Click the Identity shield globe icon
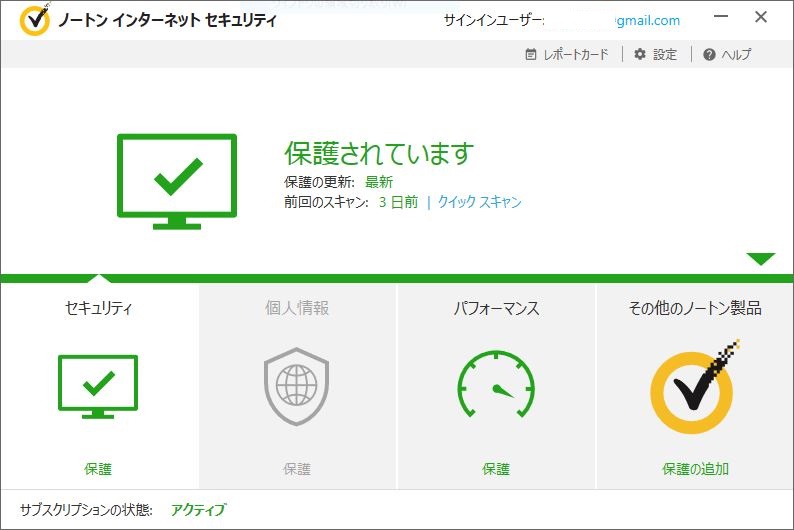Image resolution: width=794 pixels, height=530 pixels. [297, 386]
